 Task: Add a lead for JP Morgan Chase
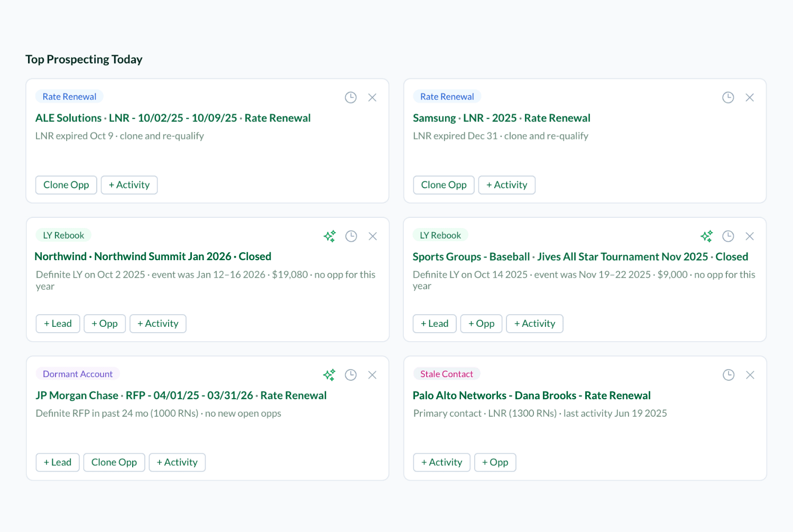pos(58,462)
